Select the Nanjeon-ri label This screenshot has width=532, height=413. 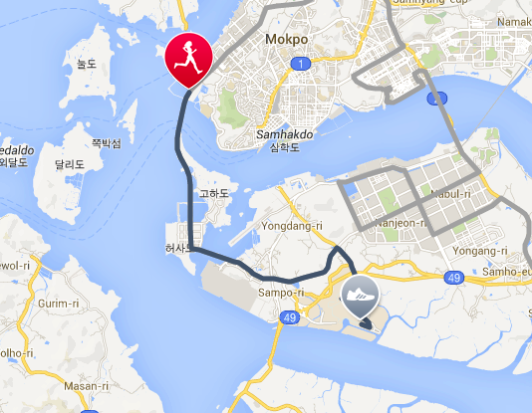[400, 223]
